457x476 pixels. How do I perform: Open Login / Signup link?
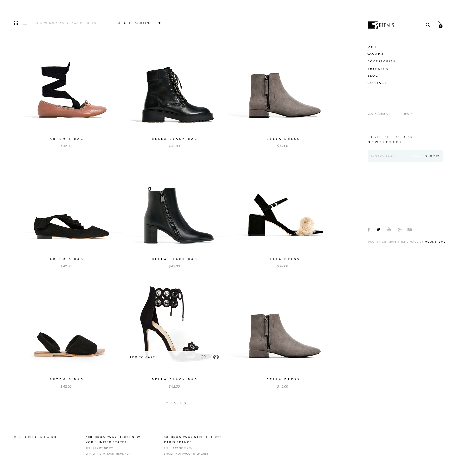click(379, 114)
